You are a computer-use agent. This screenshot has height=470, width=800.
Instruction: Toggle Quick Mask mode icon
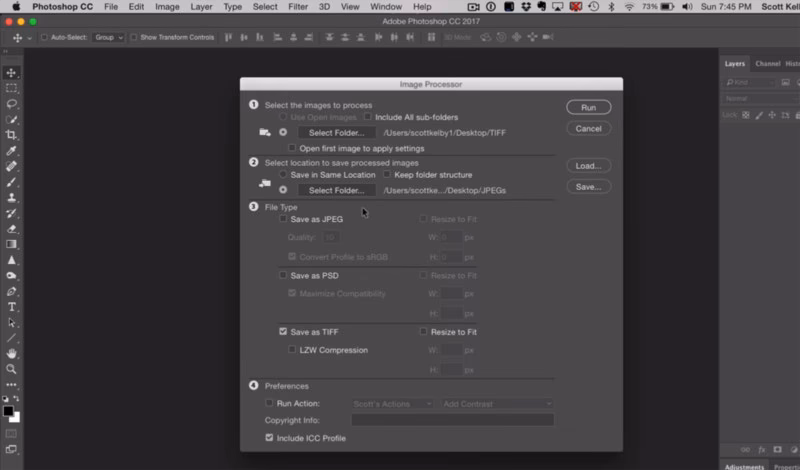(11, 434)
